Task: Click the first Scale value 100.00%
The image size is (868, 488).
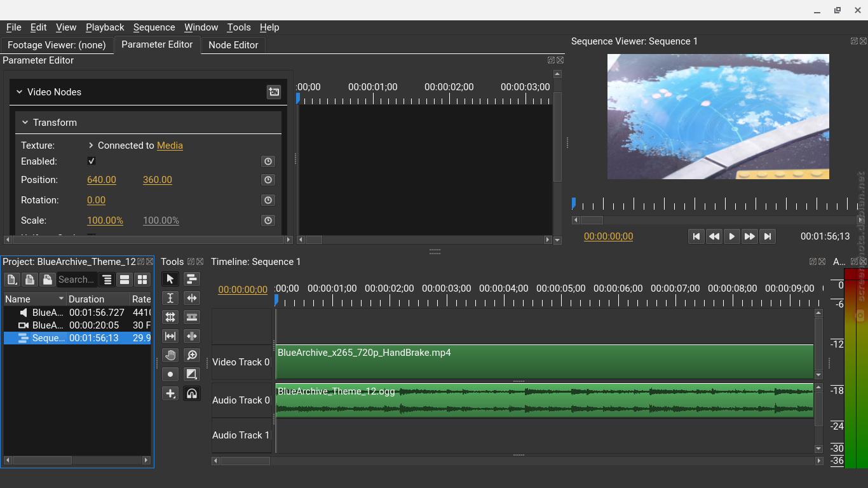Action: pos(105,220)
